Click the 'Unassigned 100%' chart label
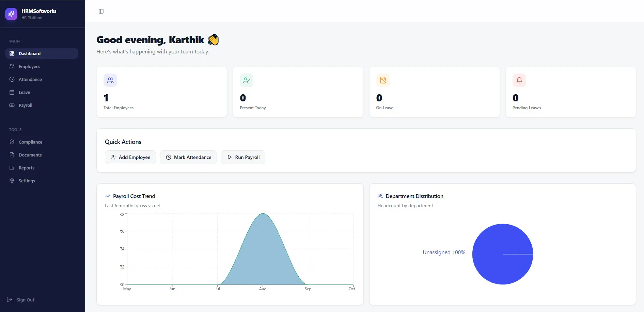 click(x=444, y=252)
